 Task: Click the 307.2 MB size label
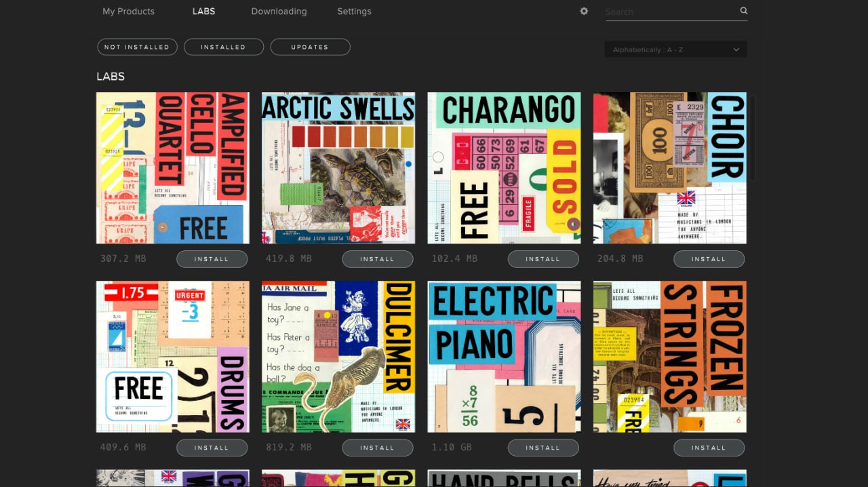tap(123, 259)
